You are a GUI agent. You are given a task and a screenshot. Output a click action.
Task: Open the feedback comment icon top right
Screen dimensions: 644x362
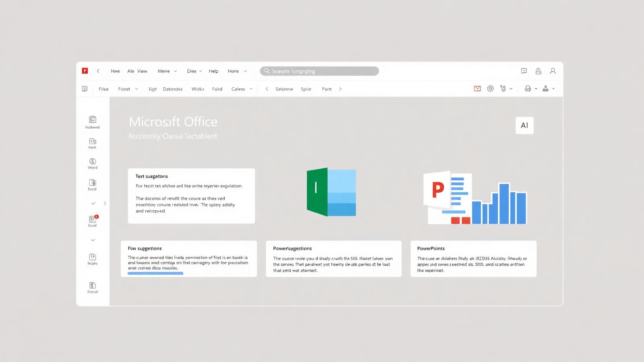click(524, 71)
